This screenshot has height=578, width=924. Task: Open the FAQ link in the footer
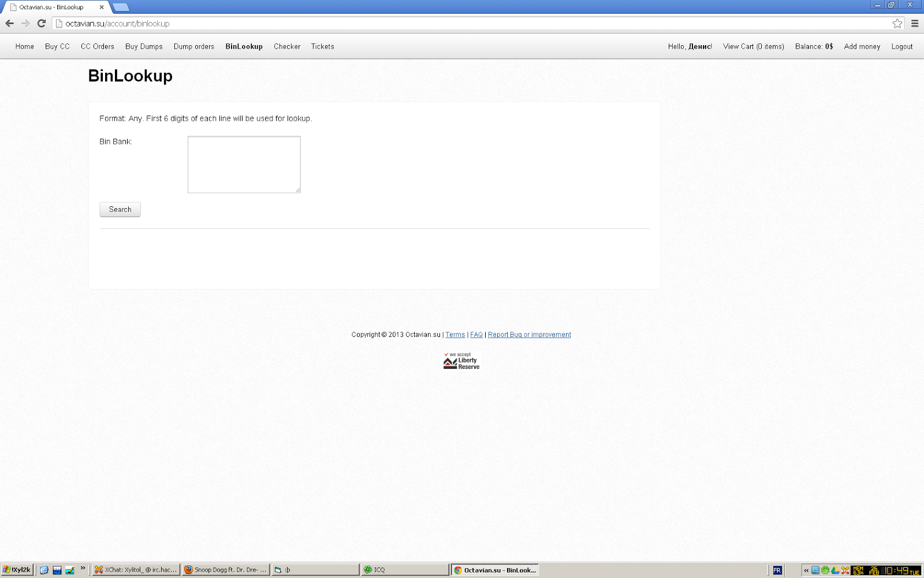(x=476, y=335)
